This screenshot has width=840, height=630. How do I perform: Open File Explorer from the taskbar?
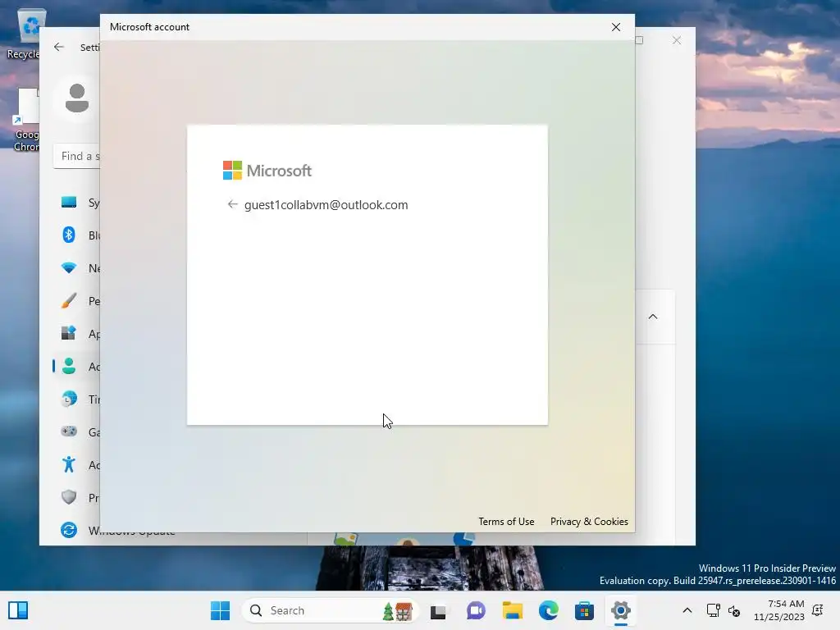(512, 610)
